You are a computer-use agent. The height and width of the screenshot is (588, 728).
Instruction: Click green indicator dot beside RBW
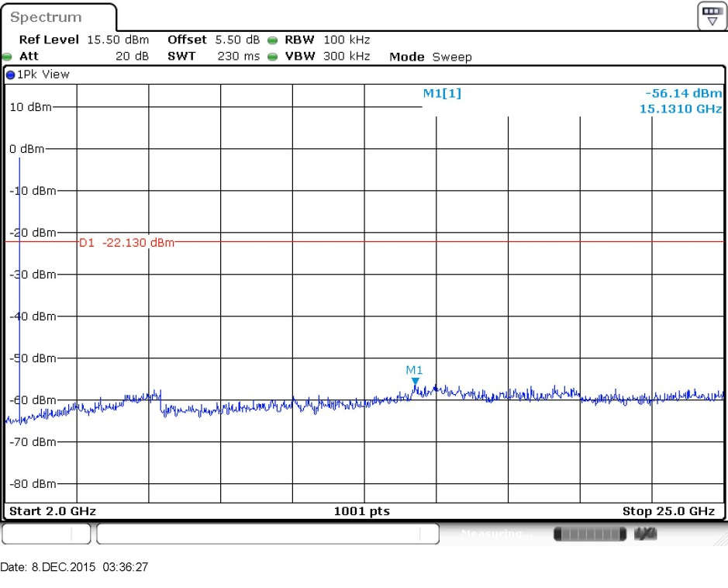pyautogui.click(x=273, y=40)
